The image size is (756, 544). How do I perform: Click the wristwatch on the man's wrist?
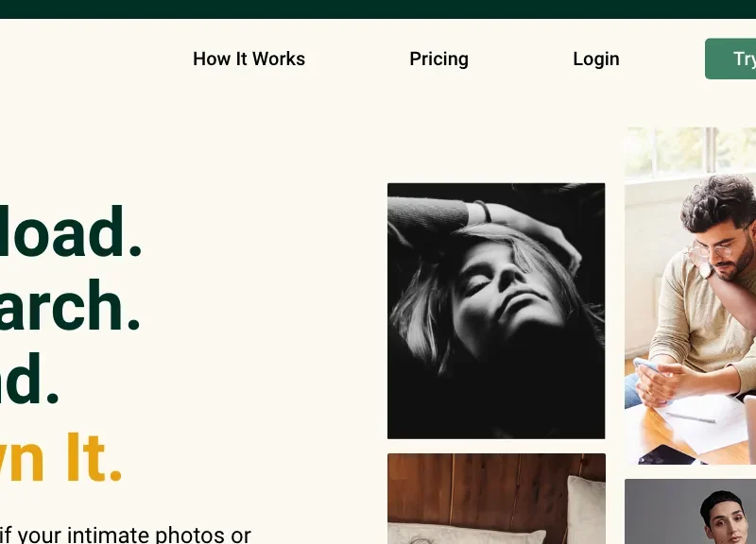tap(707, 270)
